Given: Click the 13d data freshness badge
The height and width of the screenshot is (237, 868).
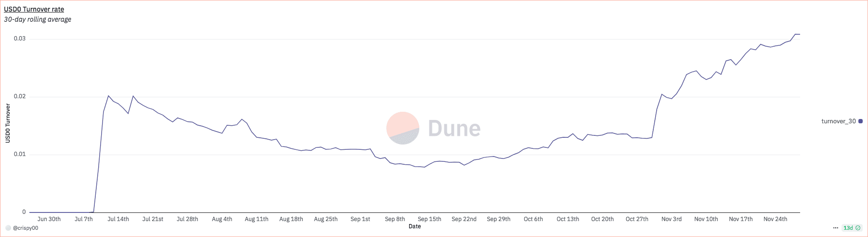Looking at the screenshot, I should pos(848,228).
